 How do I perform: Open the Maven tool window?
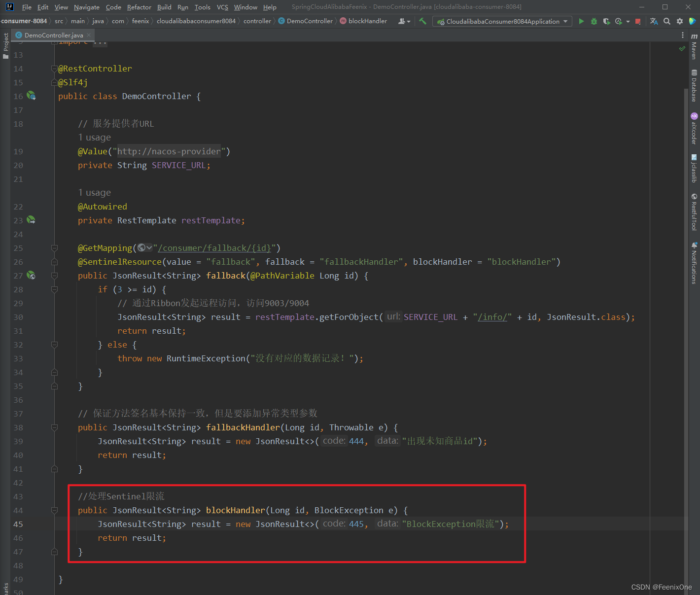point(694,46)
